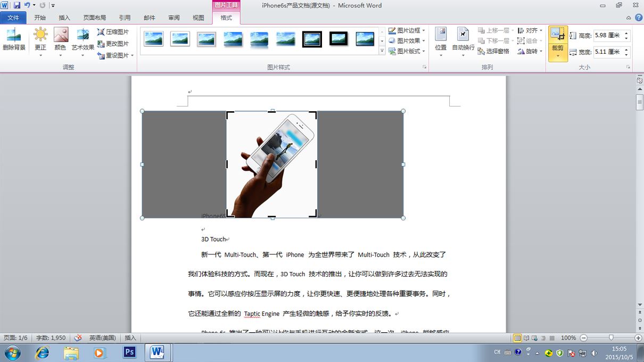The height and width of the screenshot is (362, 644).
Task: Click the Undo icon in quick access toolbar
Action: click(x=27, y=5)
